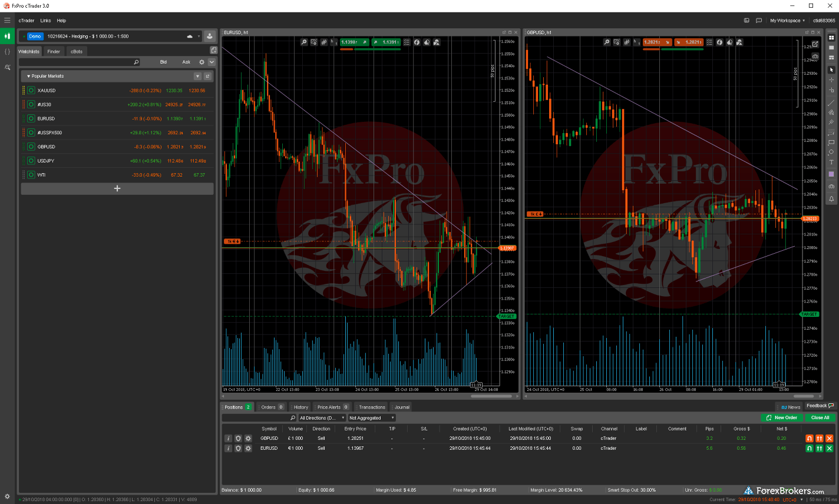Switch to the Transactions tab

372,407
